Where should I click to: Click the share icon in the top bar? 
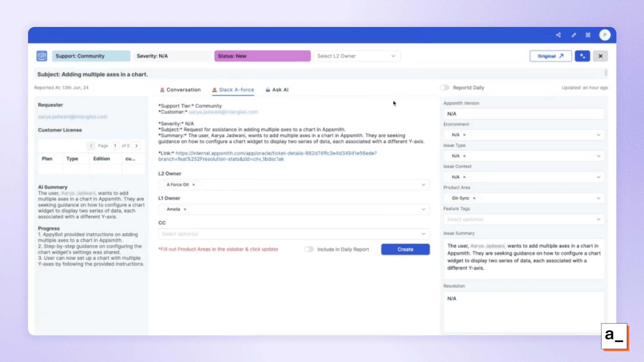pyautogui.click(x=559, y=35)
